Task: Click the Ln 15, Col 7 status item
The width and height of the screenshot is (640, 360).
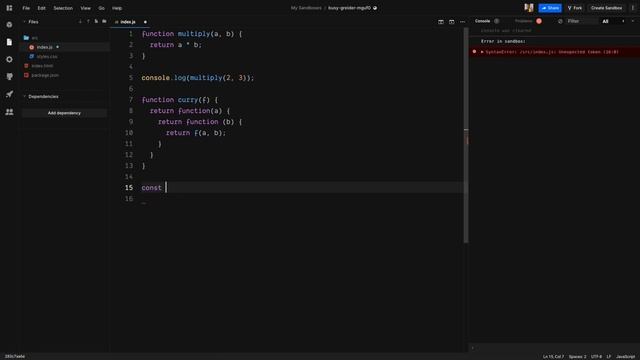Action: pos(553,357)
